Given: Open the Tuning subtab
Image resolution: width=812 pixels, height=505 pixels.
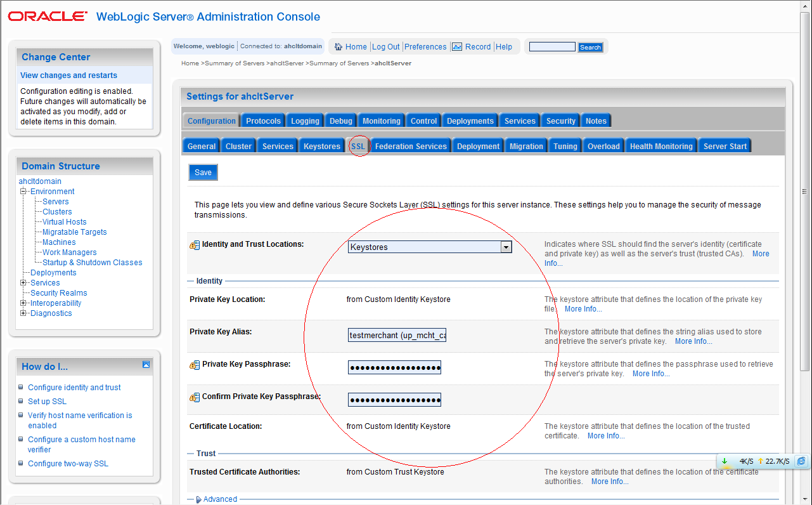Looking at the screenshot, I should (565, 147).
